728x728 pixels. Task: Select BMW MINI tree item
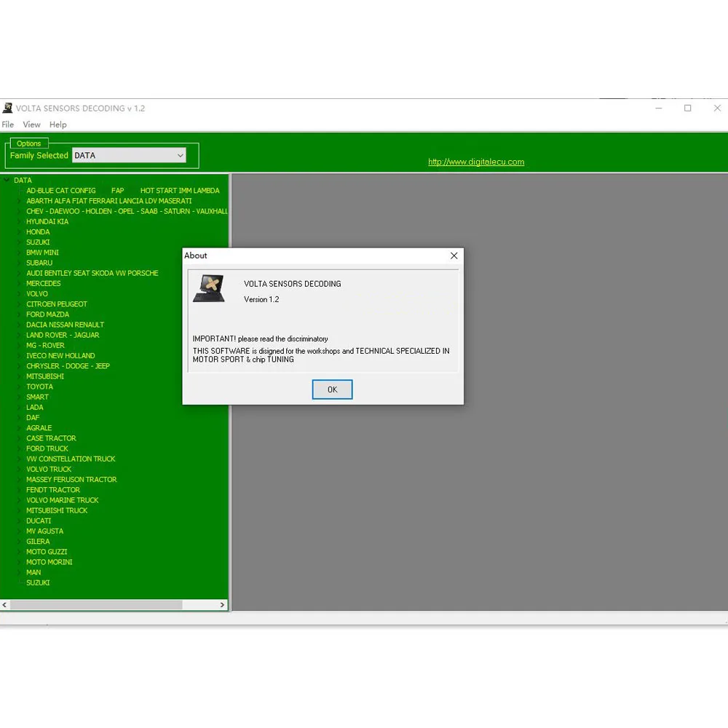42,252
